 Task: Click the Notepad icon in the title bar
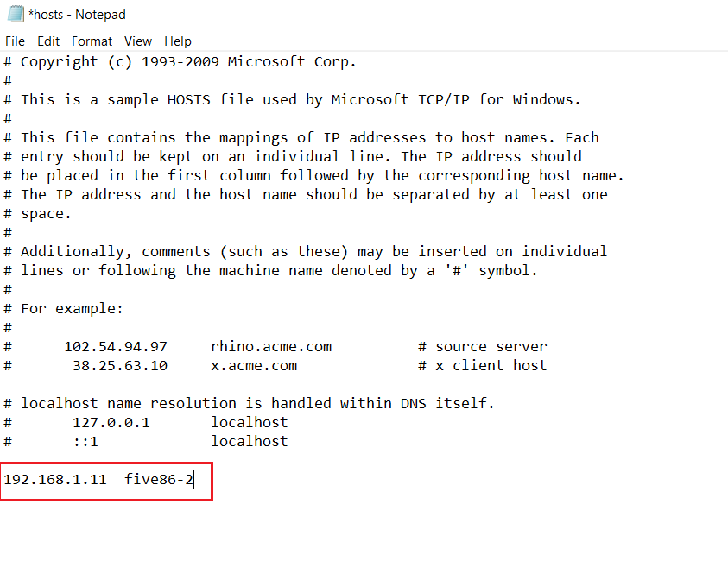click(15, 15)
